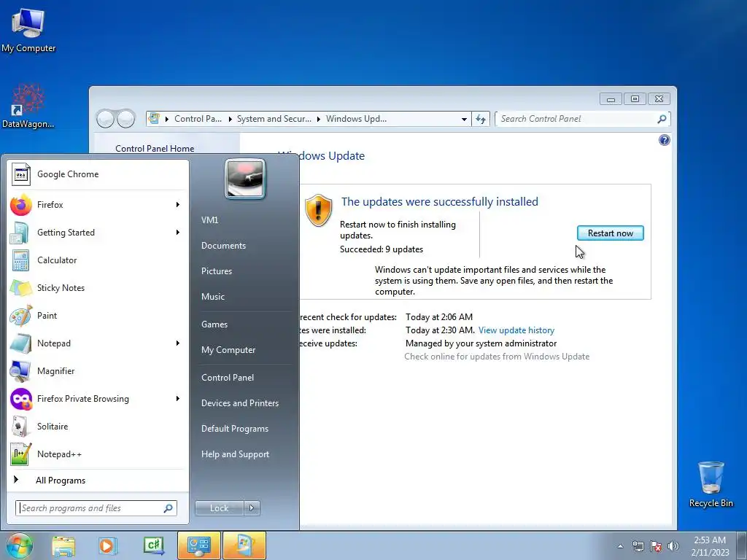Show hidden tray icons arrow
Image resolution: width=747 pixels, height=560 pixels.
coord(620,546)
